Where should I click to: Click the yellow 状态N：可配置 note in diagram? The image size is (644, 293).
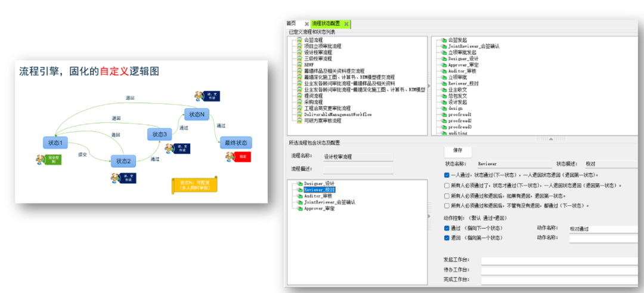(x=194, y=185)
